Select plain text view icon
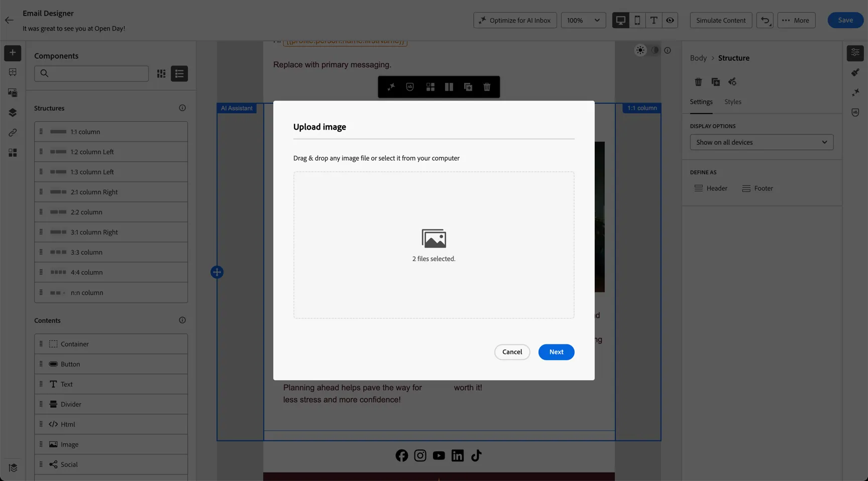 pos(654,20)
